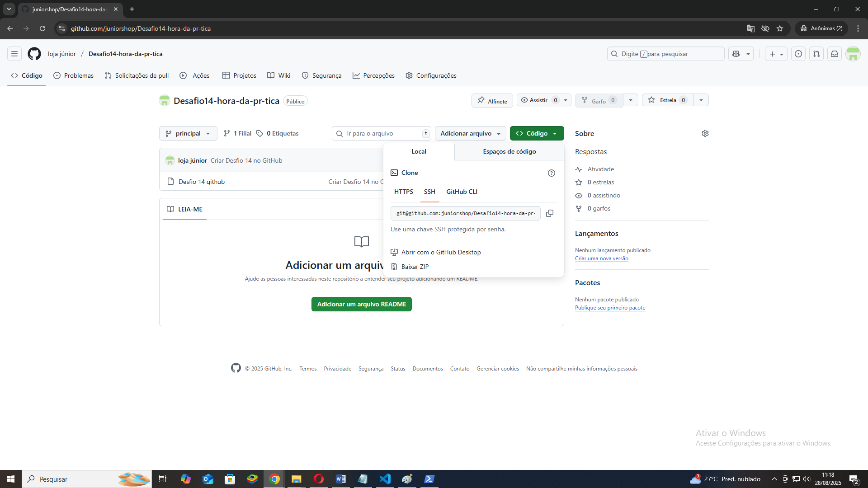
Task: Open the 1 Filial branches link
Action: coord(237,133)
